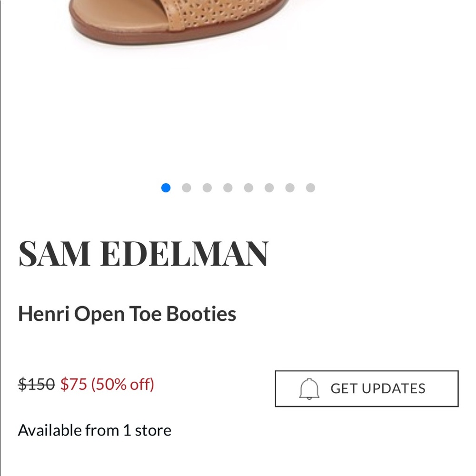Jump to the third carousel image dot
The width and height of the screenshot is (476, 476).
(207, 188)
